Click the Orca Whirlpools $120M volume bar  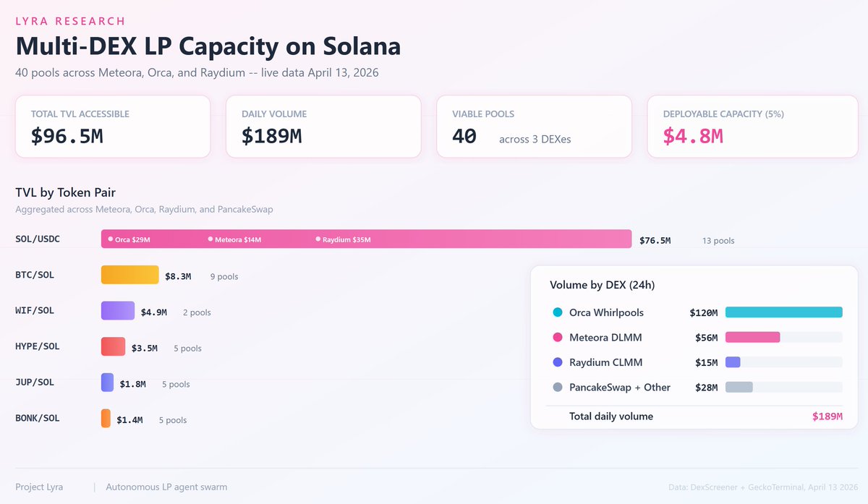tap(784, 312)
